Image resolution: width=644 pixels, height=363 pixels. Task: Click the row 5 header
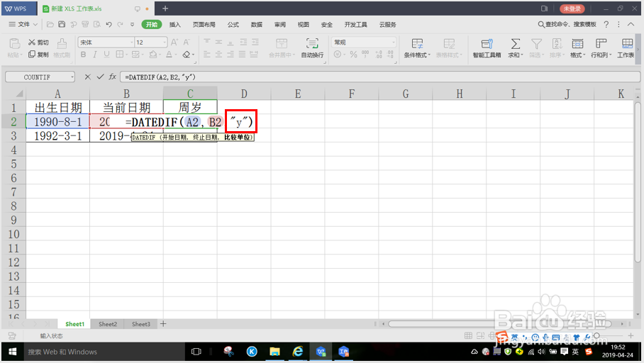(13, 164)
